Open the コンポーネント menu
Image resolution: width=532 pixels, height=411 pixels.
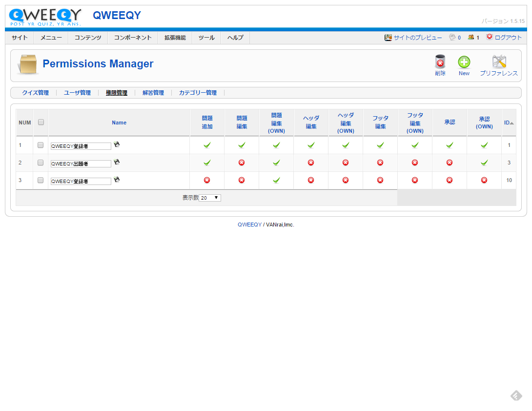click(133, 38)
